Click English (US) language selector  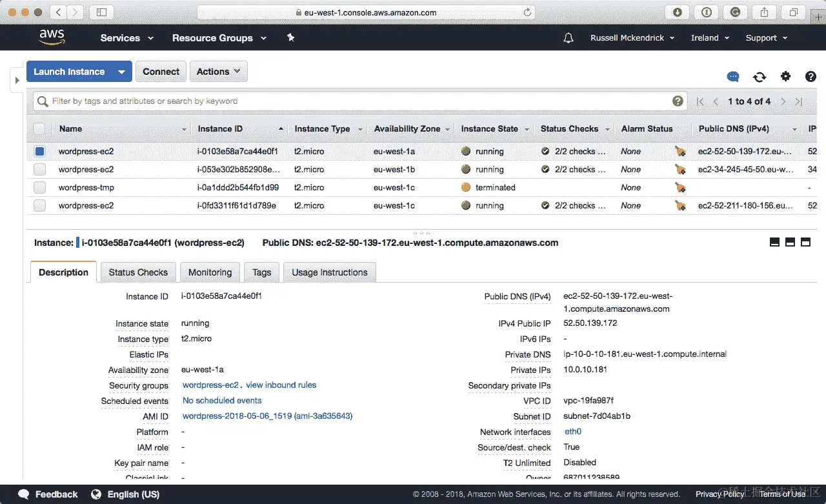(133, 494)
